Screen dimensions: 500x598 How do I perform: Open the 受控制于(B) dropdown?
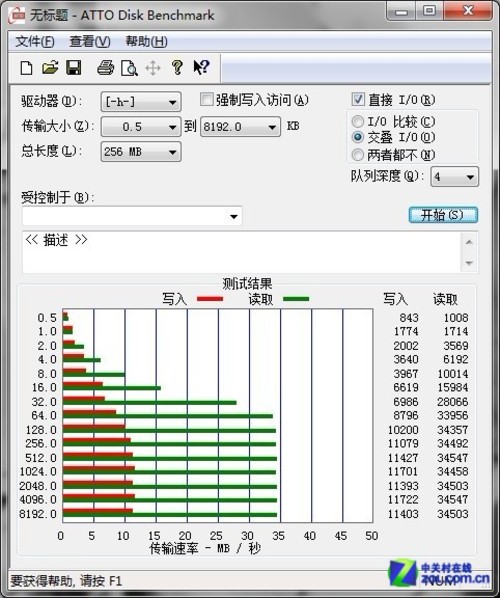tap(132, 216)
